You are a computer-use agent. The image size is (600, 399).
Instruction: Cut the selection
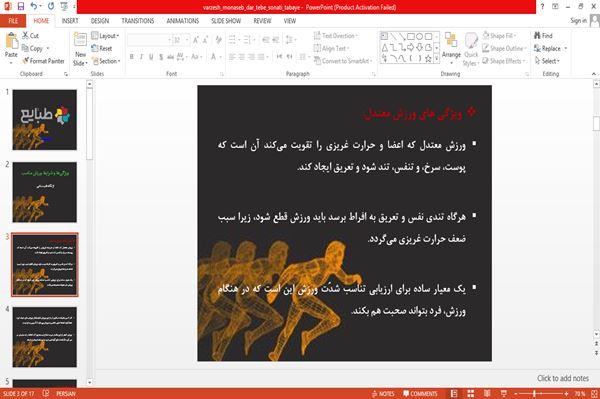coord(30,36)
